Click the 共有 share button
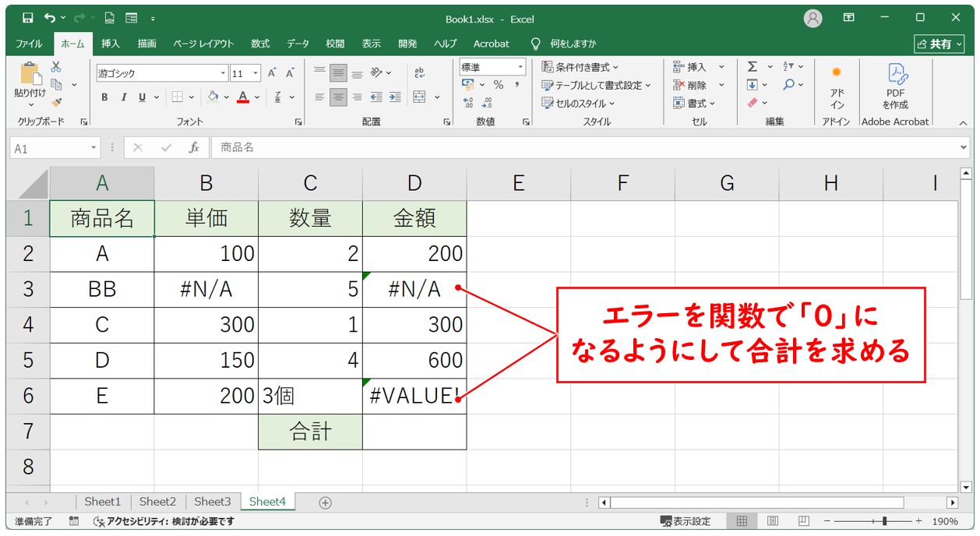980x536 pixels. coord(939,44)
